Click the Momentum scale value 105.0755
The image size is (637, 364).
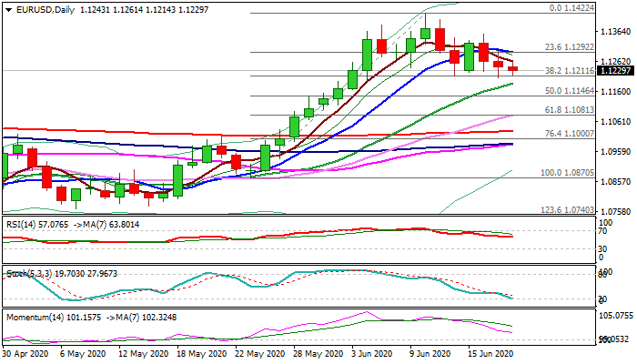[x=616, y=316]
